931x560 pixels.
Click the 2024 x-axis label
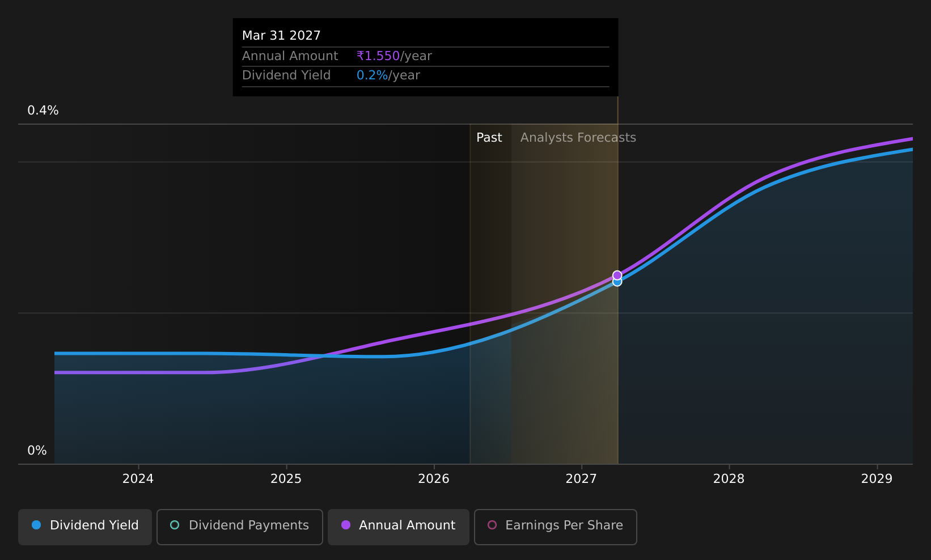tap(138, 479)
